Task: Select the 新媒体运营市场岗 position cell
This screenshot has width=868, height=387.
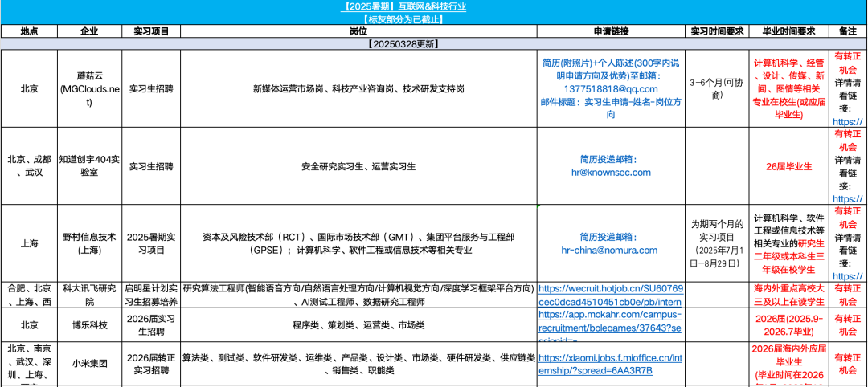Action: [x=358, y=88]
